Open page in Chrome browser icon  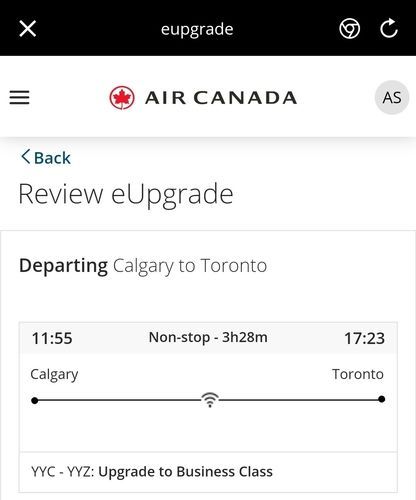point(349,29)
